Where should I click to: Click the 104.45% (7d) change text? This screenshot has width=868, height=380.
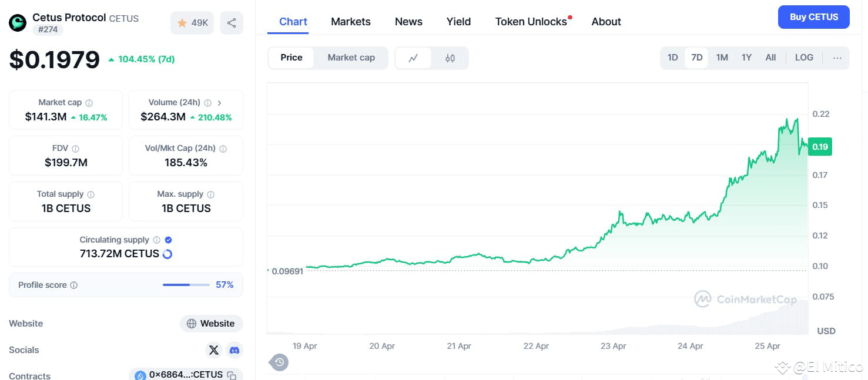(x=146, y=59)
